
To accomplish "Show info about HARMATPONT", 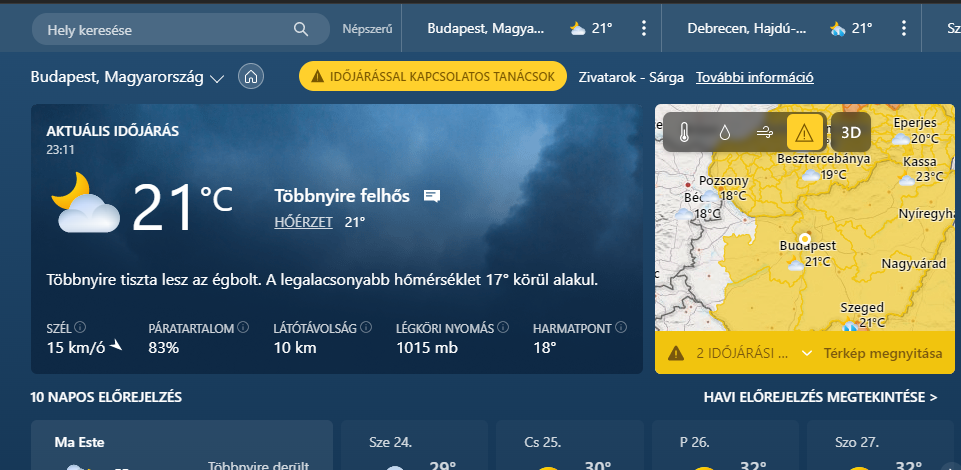I will (x=621, y=327).
